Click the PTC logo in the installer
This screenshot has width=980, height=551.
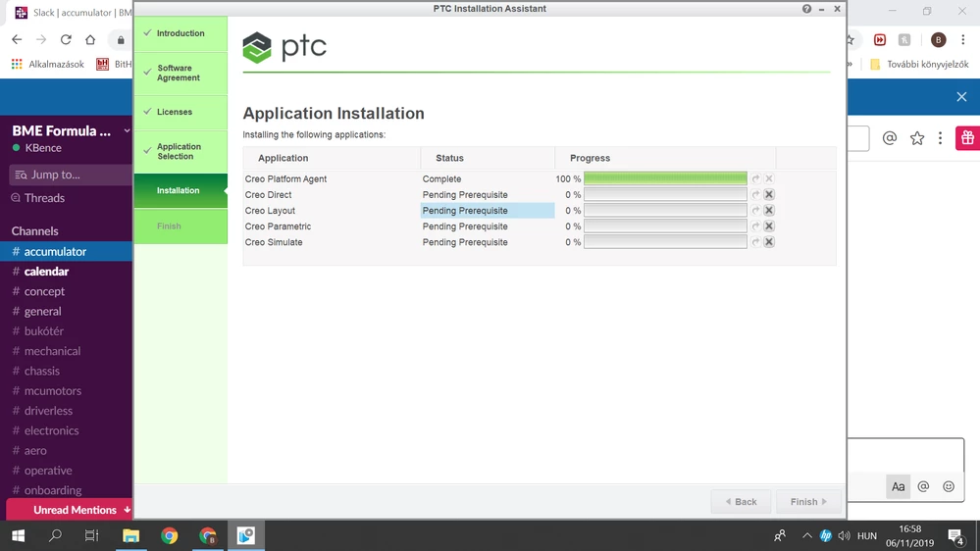[x=284, y=47]
